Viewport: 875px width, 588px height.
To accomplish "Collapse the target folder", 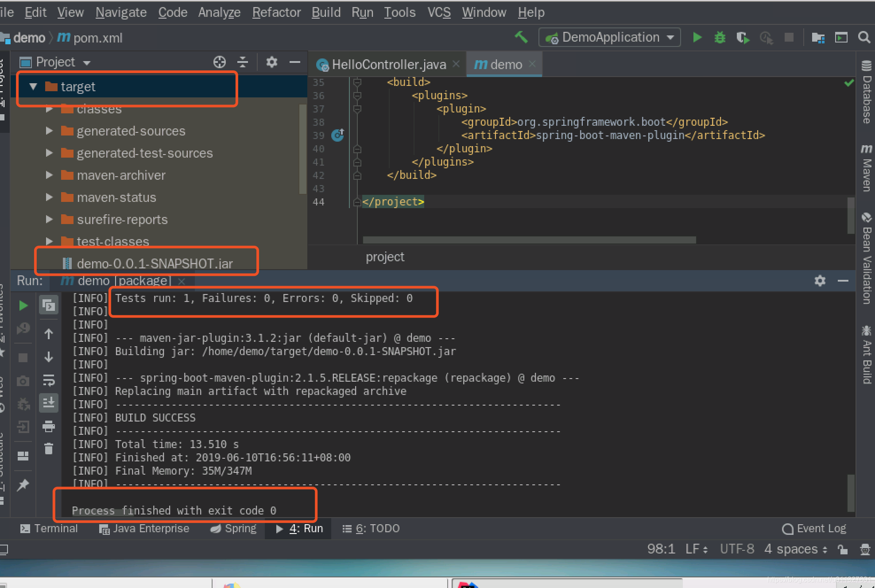I will [33, 86].
